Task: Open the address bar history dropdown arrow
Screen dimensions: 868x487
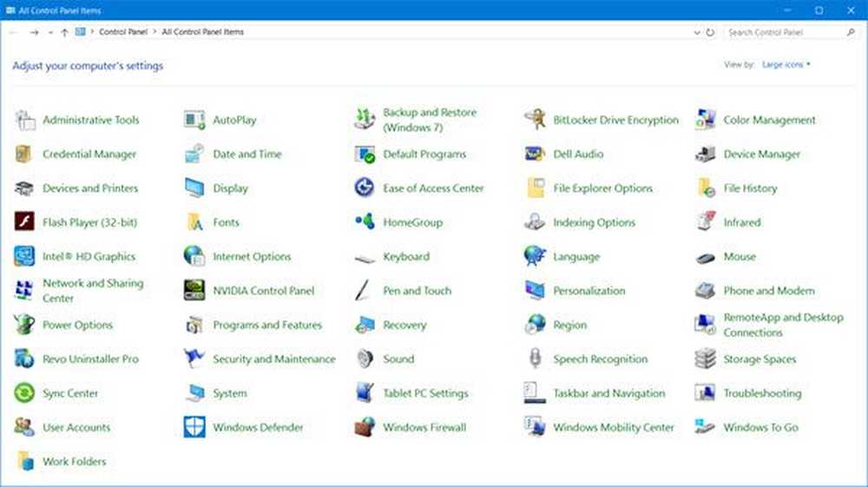Action: coord(697,32)
